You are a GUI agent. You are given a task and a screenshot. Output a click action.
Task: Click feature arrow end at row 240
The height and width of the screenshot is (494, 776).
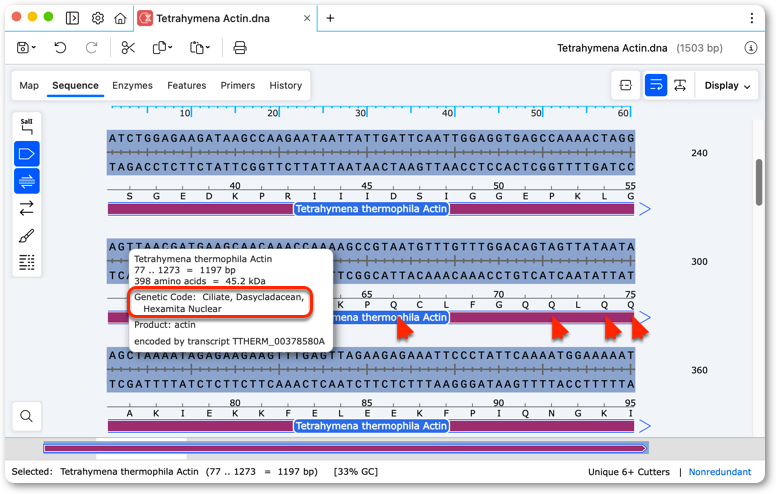pyautogui.click(x=644, y=209)
